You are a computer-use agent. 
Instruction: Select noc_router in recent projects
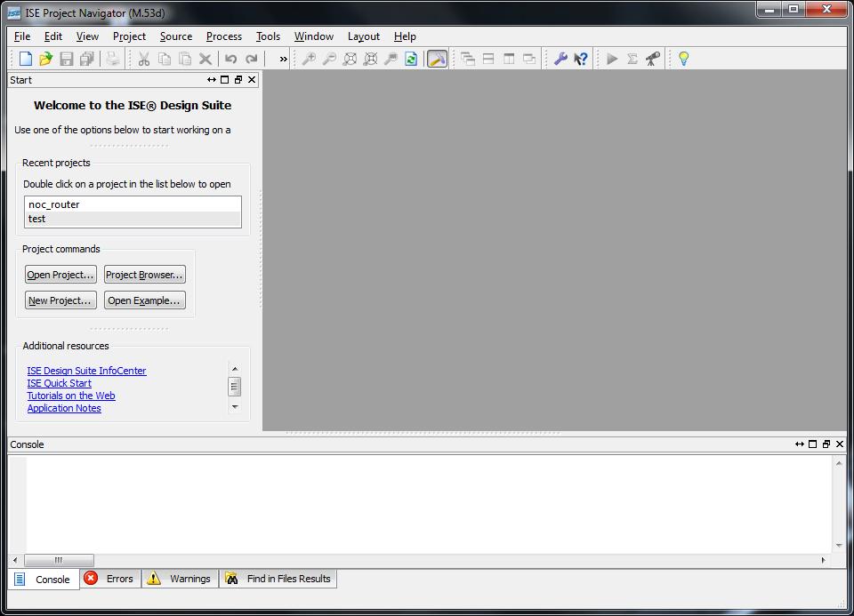pos(133,204)
